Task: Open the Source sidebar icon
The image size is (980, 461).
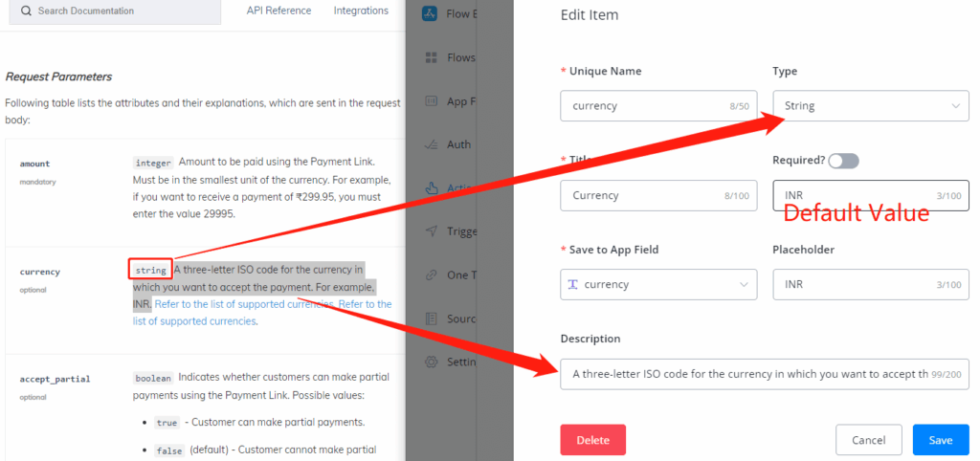Action: point(432,318)
